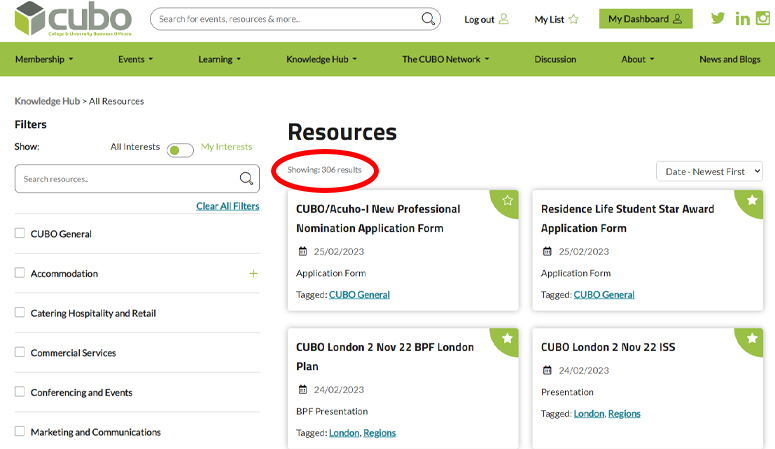The width and height of the screenshot is (775, 449).
Task: Check the CUBO General filter checkbox
Action: (x=20, y=233)
